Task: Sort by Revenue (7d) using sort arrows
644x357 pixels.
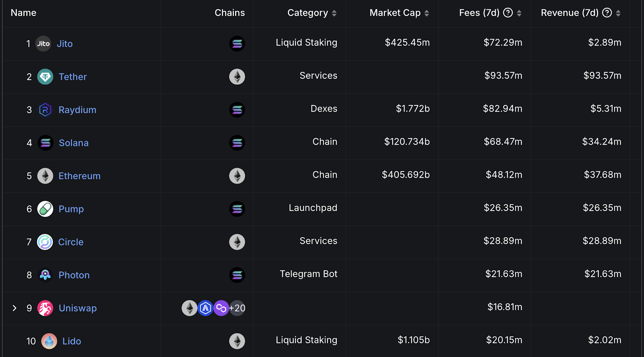Action: point(618,13)
